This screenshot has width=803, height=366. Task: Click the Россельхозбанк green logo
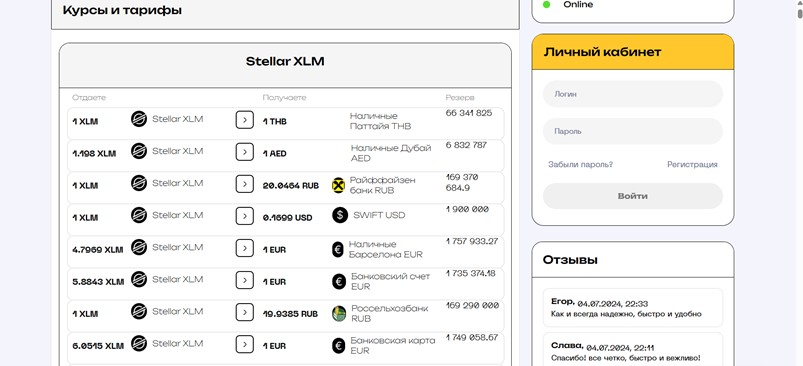(339, 313)
